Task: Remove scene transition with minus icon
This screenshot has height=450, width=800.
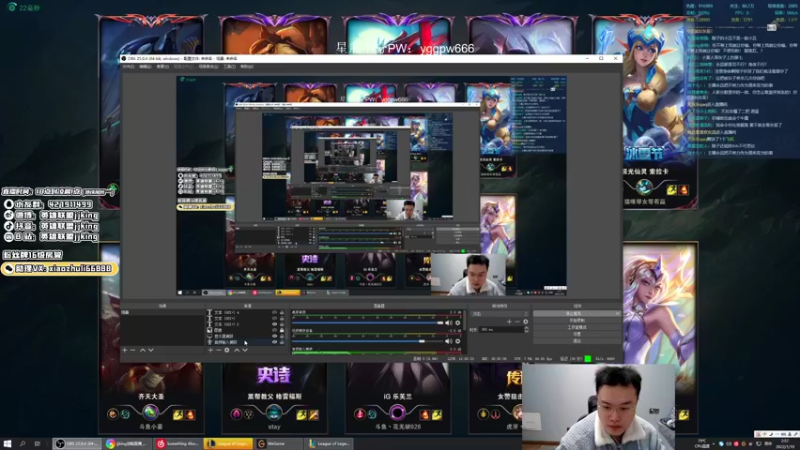Action: [517, 321]
